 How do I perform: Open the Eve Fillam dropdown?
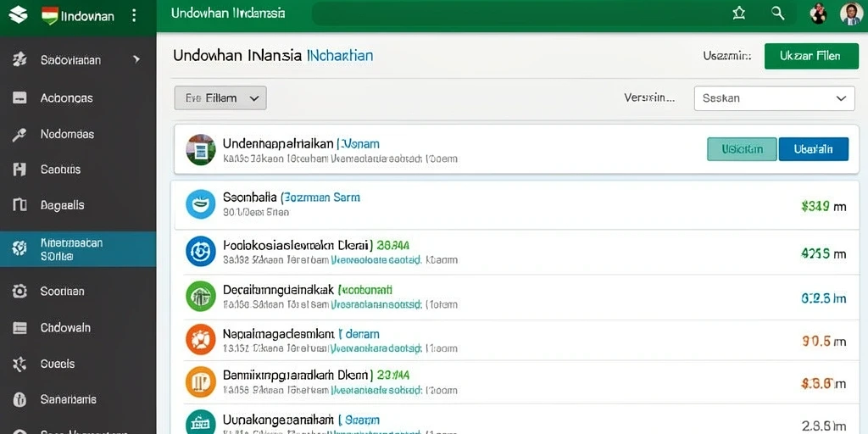pyautogui.click(x=220, y=98)
